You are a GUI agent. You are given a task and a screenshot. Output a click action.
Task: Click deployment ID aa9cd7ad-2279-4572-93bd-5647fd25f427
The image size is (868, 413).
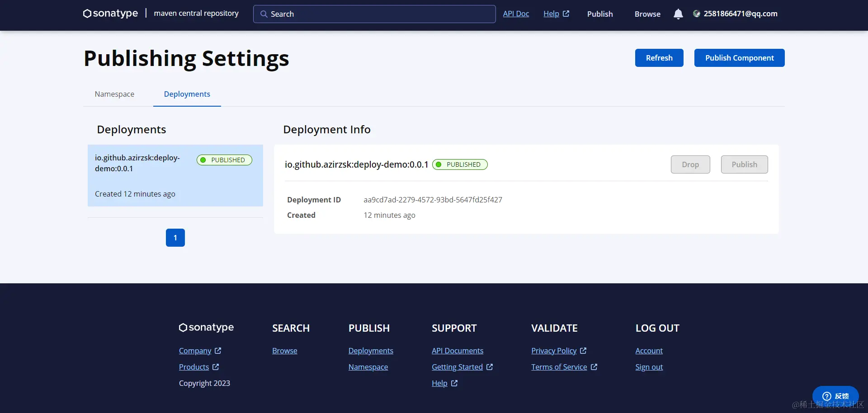point(433,200)
